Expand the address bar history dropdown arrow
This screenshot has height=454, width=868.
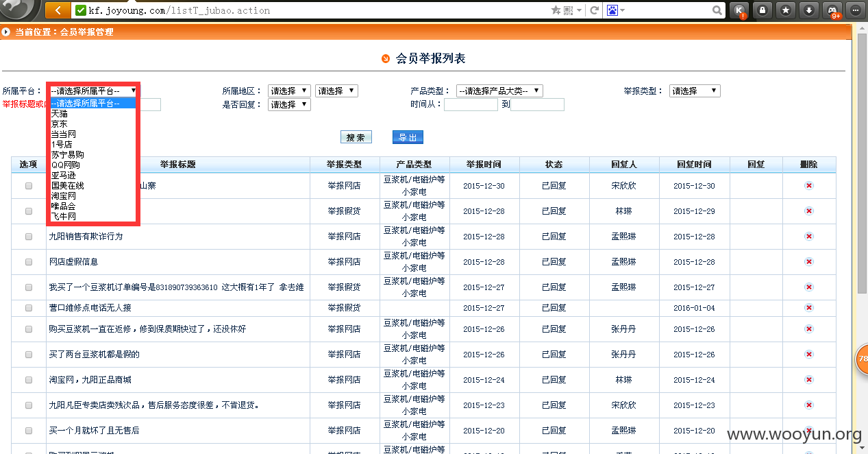pyautogui.click(x=580, y=10)
